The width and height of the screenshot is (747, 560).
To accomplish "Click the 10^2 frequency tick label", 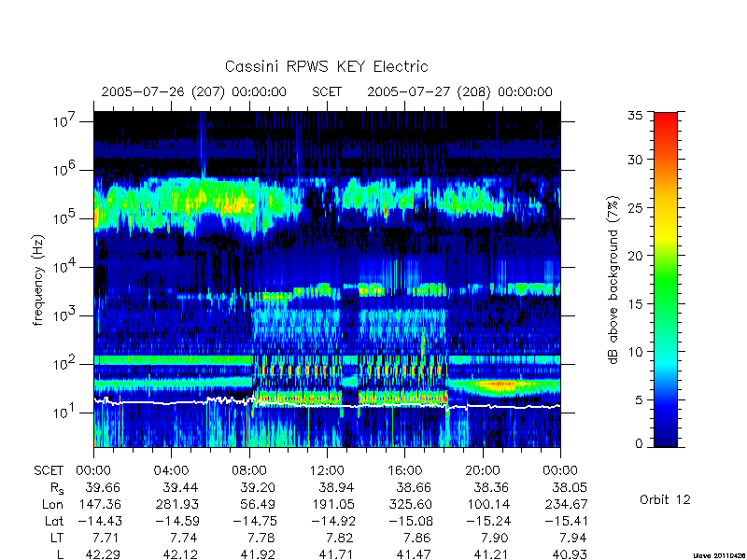I will click(x=65, y=364).
